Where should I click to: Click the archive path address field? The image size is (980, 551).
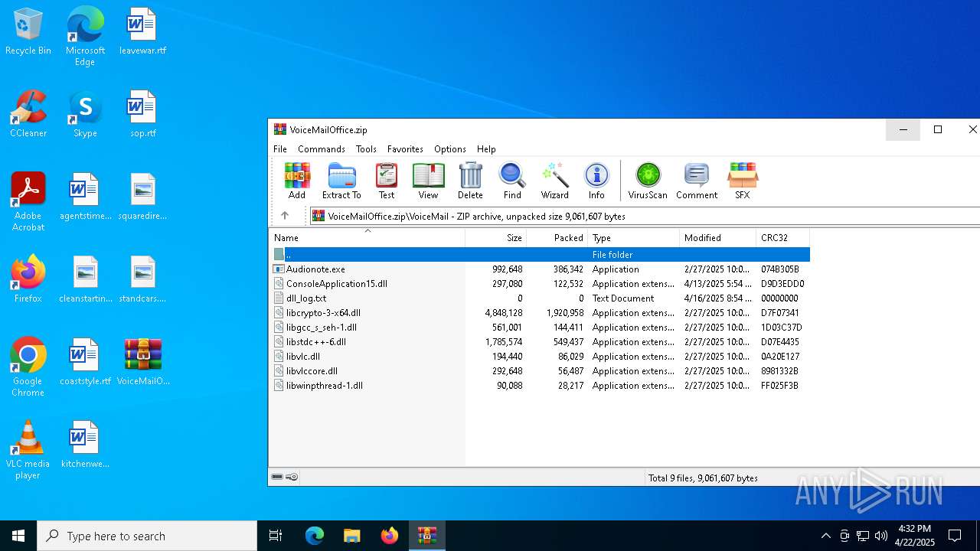[645, 216]
